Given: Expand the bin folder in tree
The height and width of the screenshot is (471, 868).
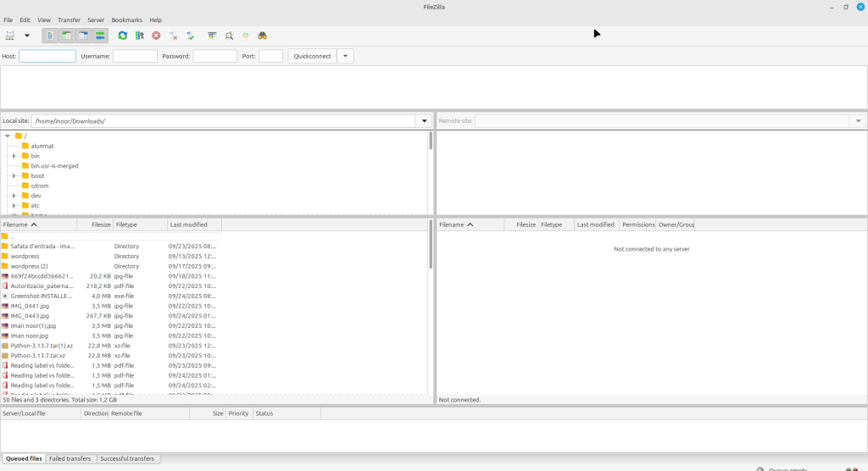Looking at the screenshot, I should pos(14,156).
